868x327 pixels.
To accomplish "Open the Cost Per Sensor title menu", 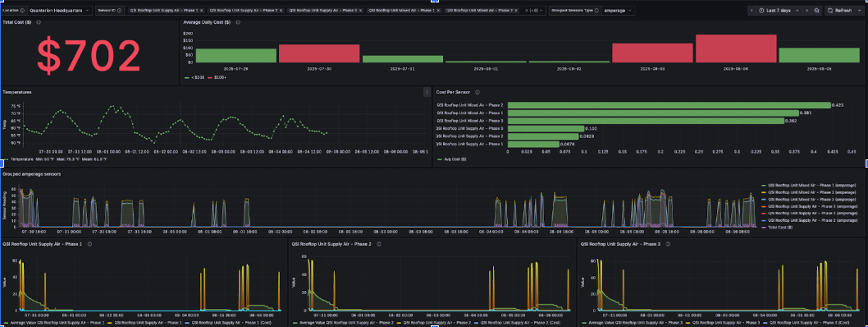I will (455, 92).
